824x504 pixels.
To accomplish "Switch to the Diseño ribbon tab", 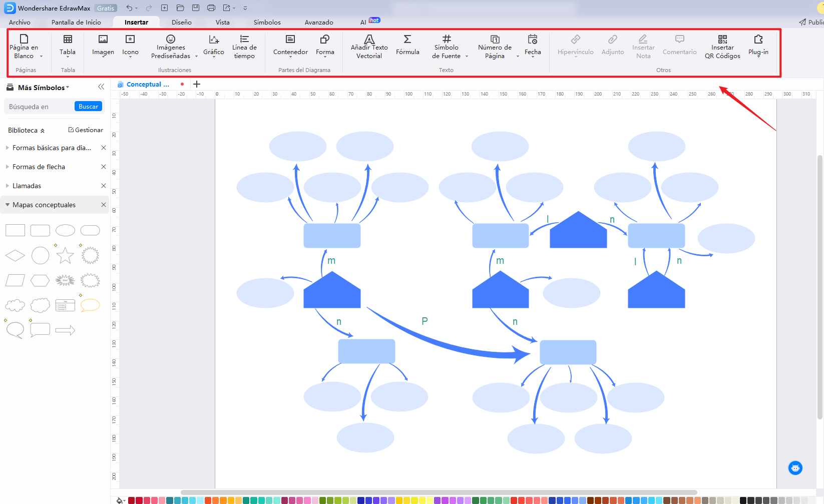I will click(x=181, y=22).
